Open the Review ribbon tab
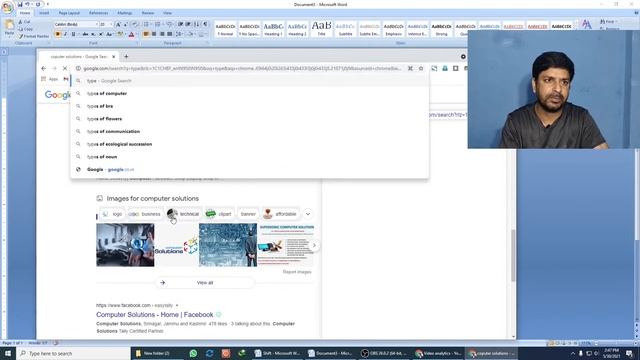This screenshot has height=360, width=640. click(x=148, y=13)
